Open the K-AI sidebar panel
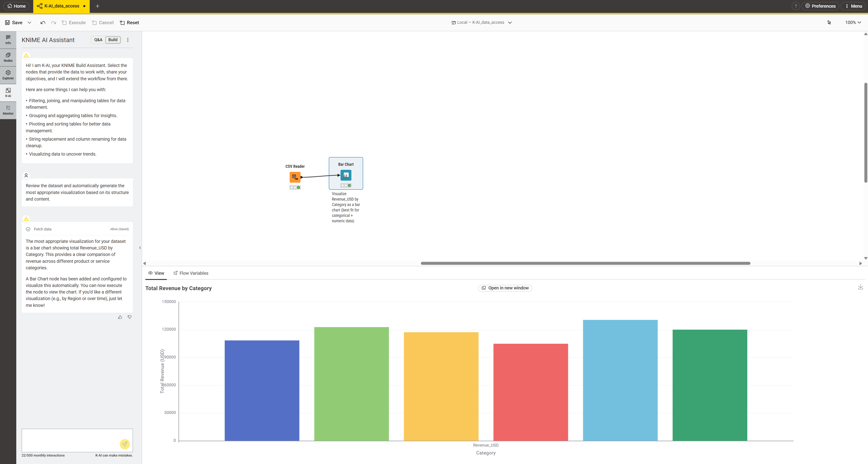The image size is (868, 464). point(8,92)
